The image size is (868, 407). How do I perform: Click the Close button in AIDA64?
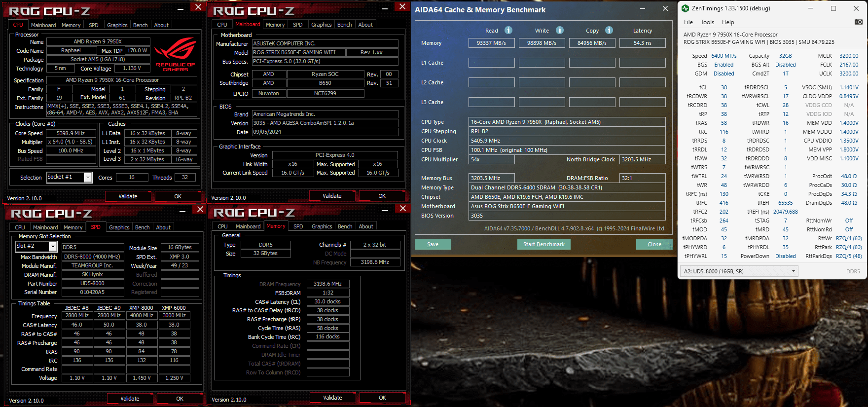(654, 244)
